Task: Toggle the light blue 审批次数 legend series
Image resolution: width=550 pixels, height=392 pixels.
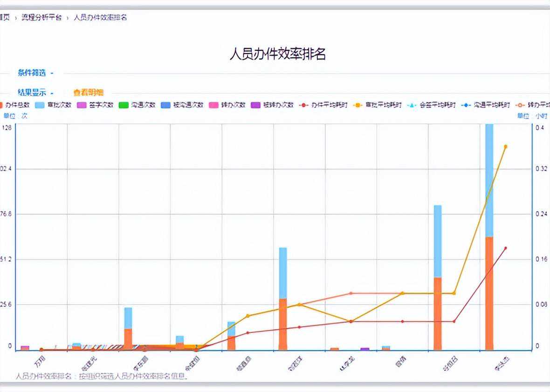Action: pos(40,105)
